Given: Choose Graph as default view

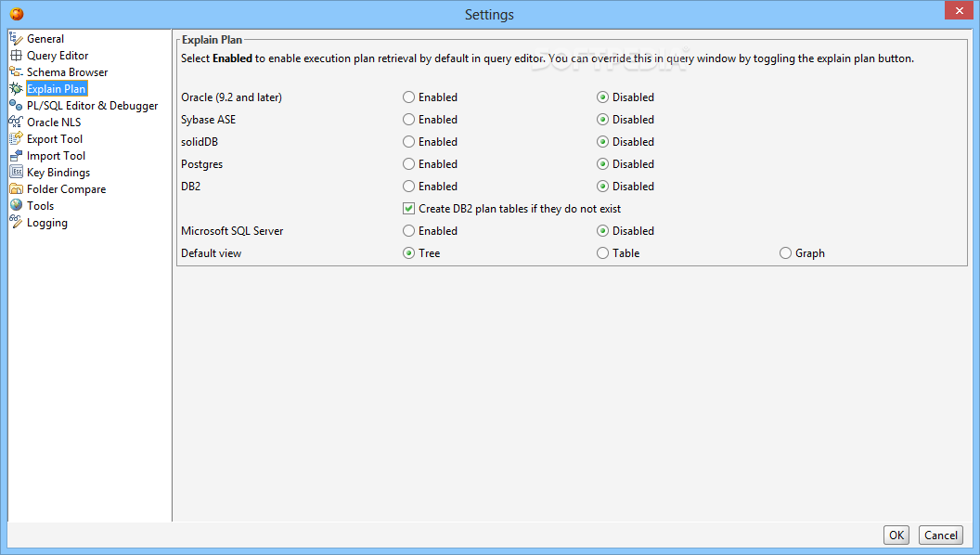Looking at the screenshot, I should pos(786,253).
